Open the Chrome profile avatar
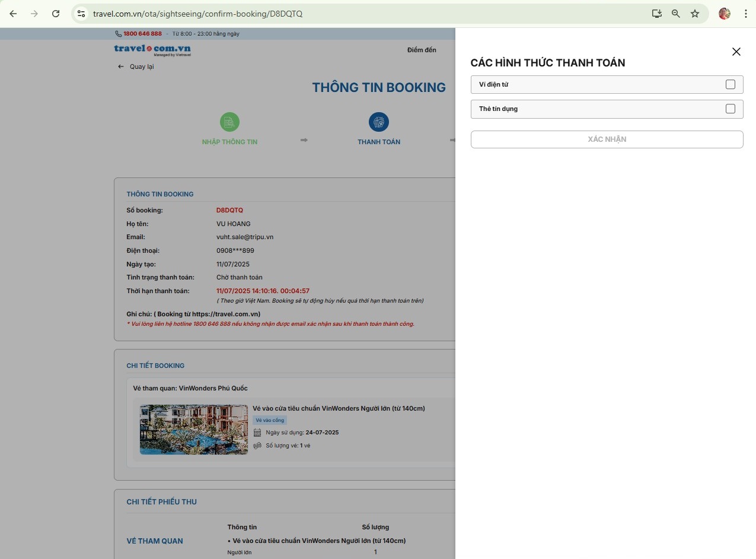Viewport: 756px width, 559px height. tap(724, 14)
